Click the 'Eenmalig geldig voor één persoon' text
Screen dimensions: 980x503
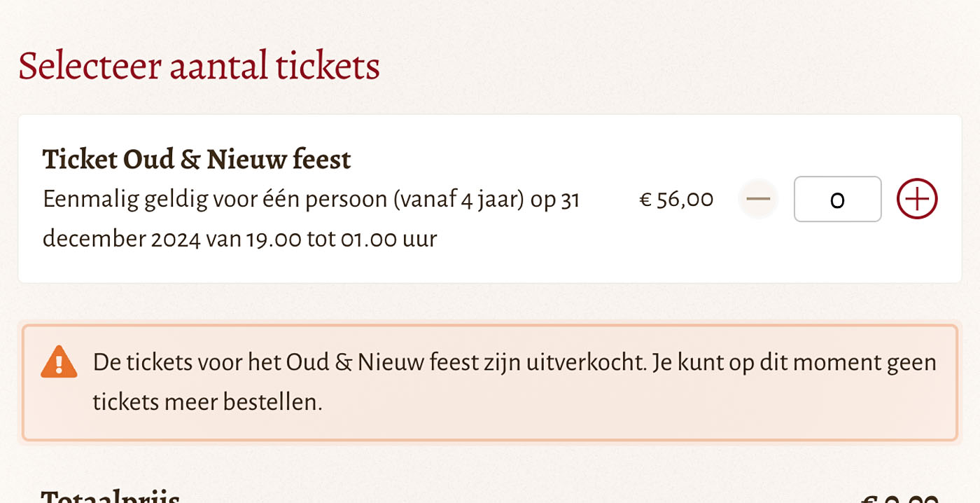(215, 200)
